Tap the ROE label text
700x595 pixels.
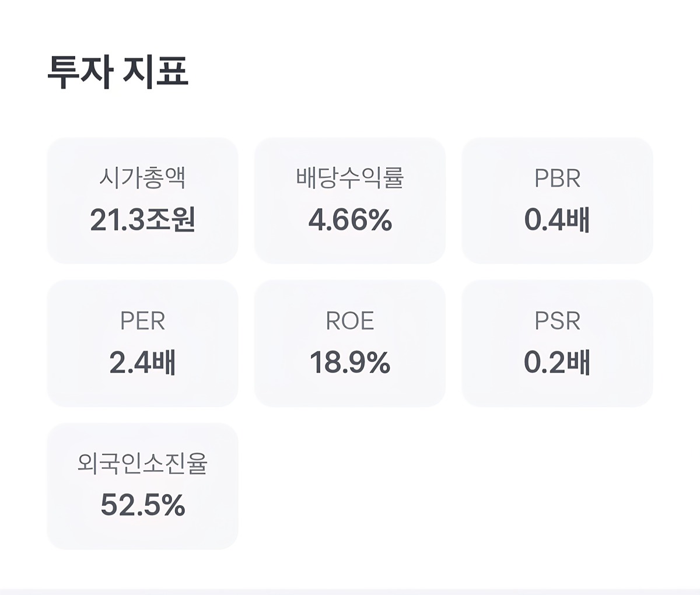(x=350, y=321)
